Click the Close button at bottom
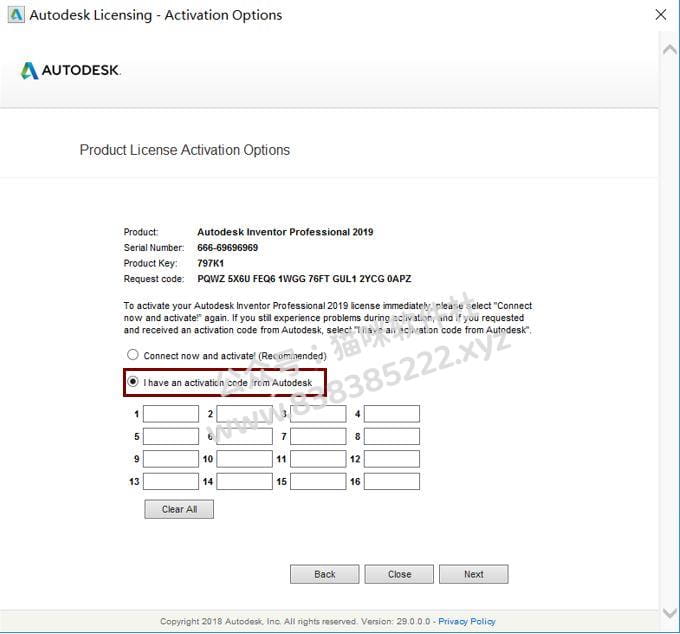680x634 pixels. tap(399, 574)
